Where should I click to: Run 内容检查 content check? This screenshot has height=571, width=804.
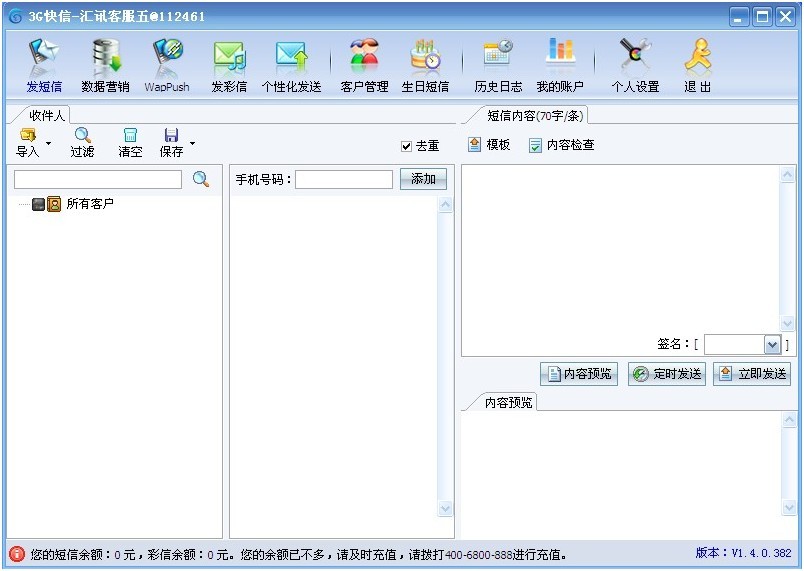[x=561, y=145]
